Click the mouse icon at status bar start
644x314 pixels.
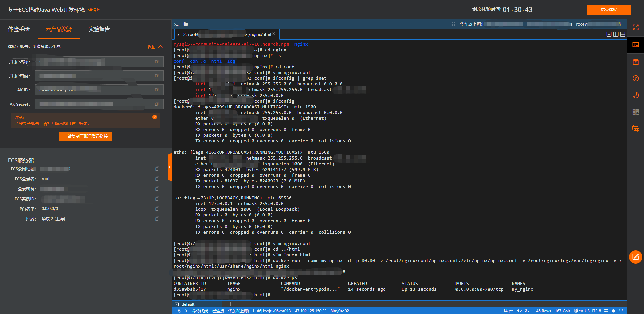179,311
